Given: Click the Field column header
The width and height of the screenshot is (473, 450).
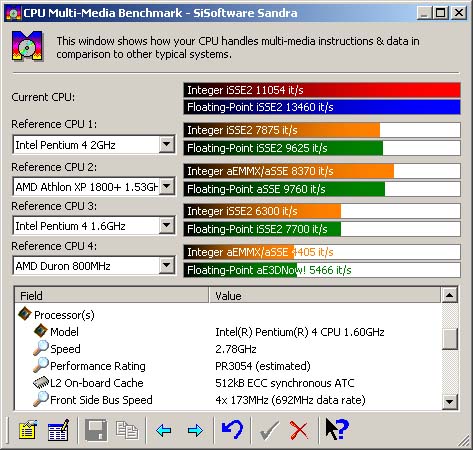Looking at the screenshot, I should point(112,296).
